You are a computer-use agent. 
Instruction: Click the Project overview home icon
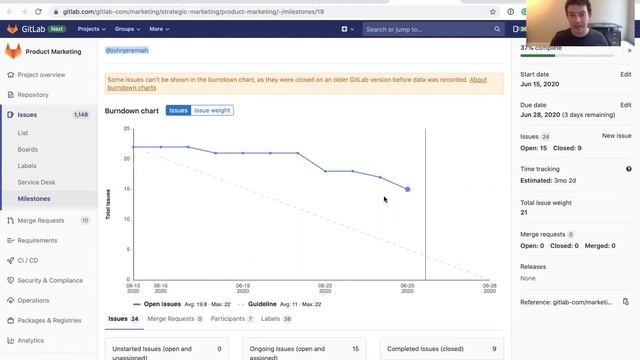[x=11, y=75]
